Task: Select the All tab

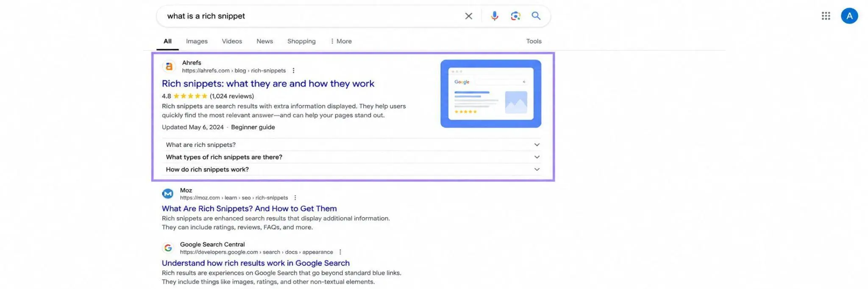Action: (x=167, y=41)
